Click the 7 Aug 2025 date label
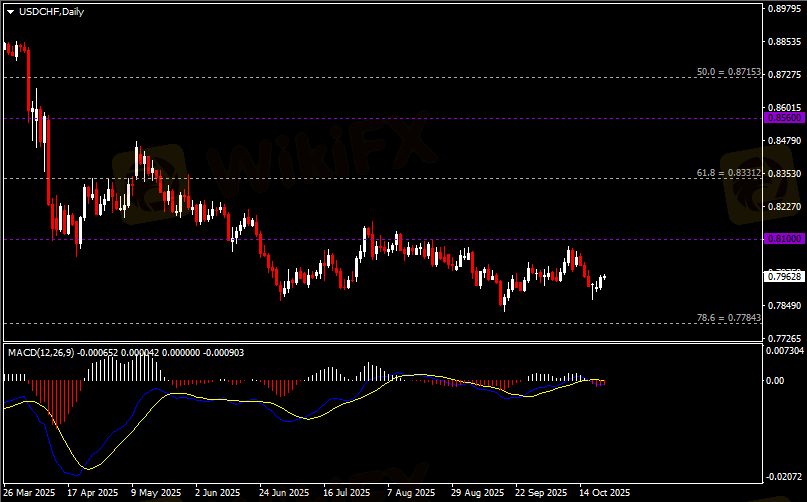 click(410, 493)
